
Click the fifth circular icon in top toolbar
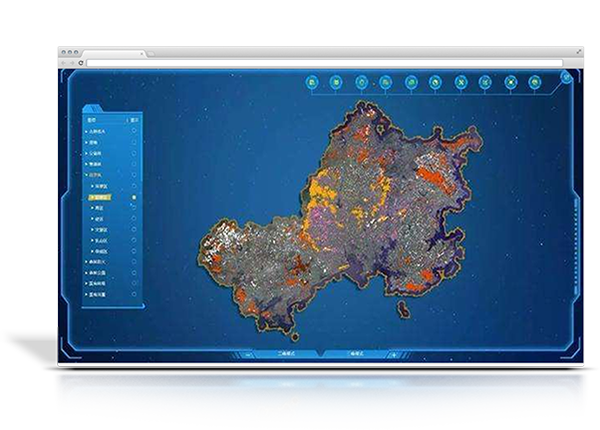coord(411,82)
